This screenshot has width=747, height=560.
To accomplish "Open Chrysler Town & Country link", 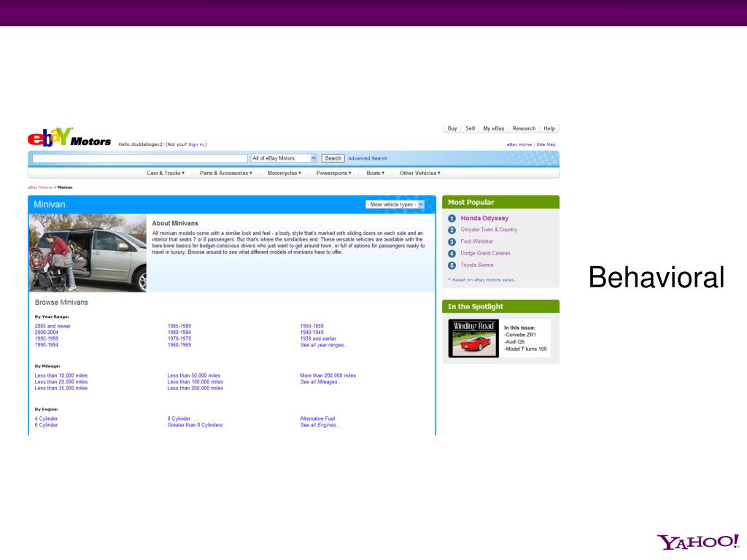I will (x=489, y=230).
